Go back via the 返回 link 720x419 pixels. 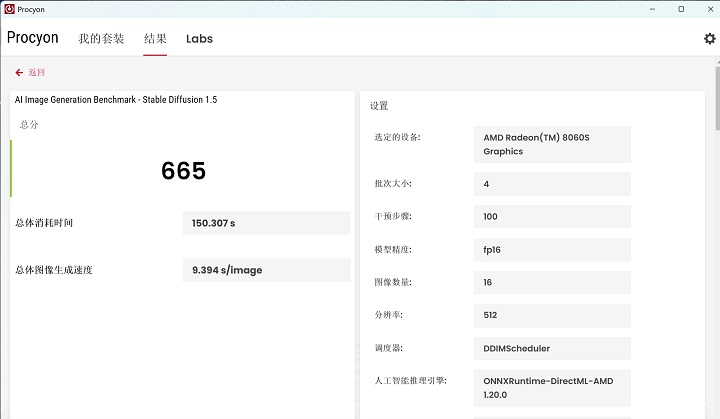pyautogui.click(x=37, y=72)
